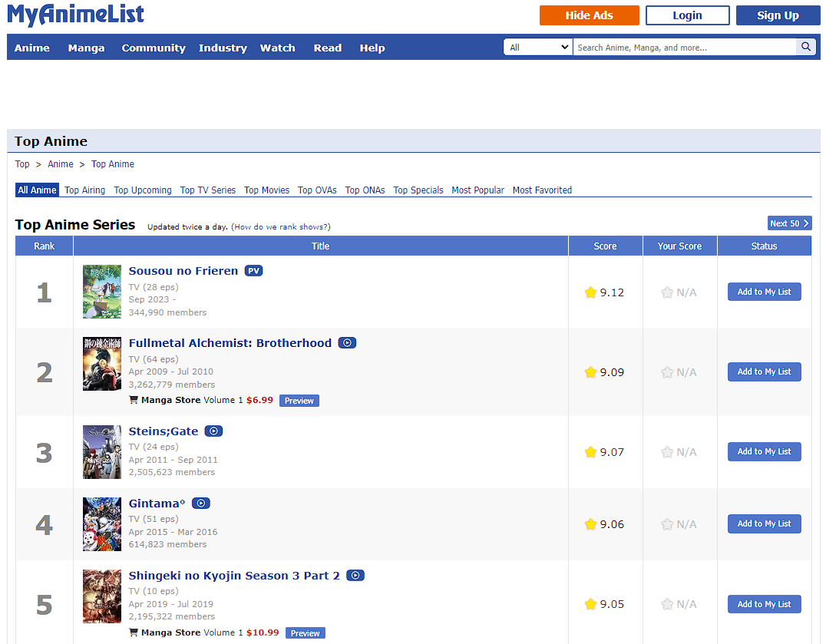Rate Steins;Gate via the Your Score star
826x644 pixels.
tap(667, 452)
